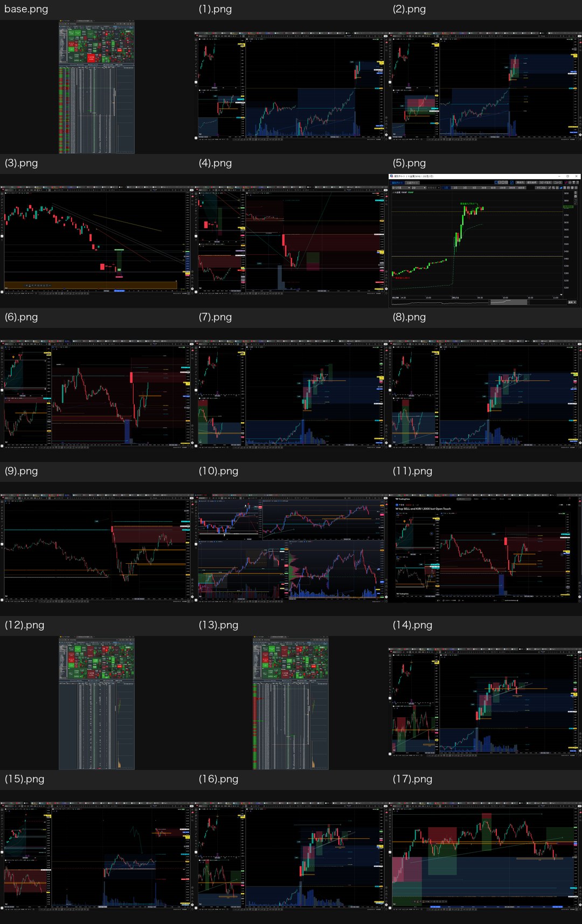Screen dimensions: 582x924
Task: Click the file name "(7).png"
Action: 215,317
